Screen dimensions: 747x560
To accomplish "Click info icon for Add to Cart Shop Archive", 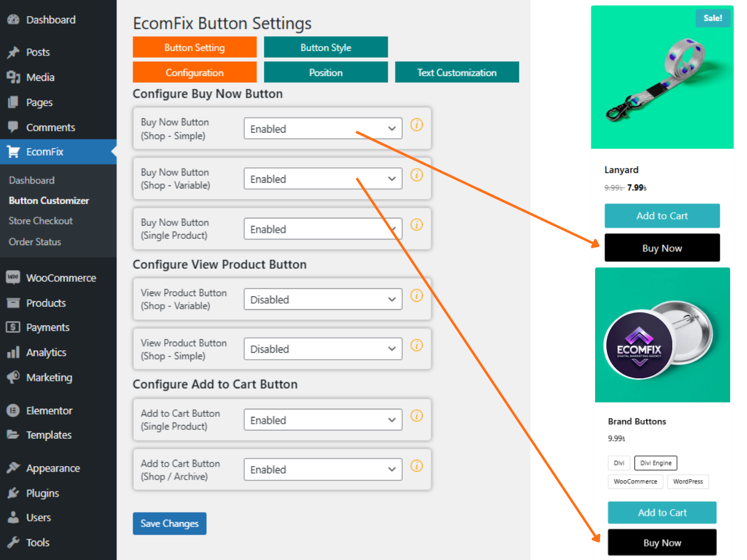I will [x=416, y=465].
